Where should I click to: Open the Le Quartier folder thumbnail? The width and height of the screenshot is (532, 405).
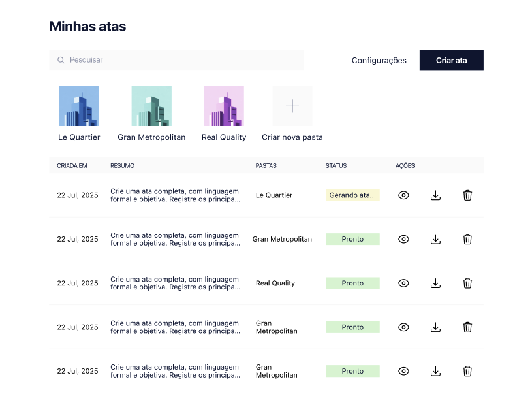click(x=79, y=106)
